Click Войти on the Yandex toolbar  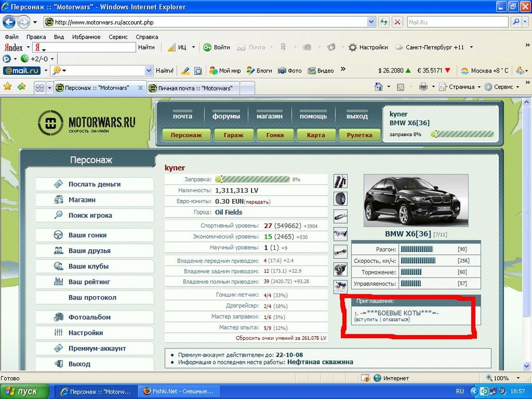[217, 47]
